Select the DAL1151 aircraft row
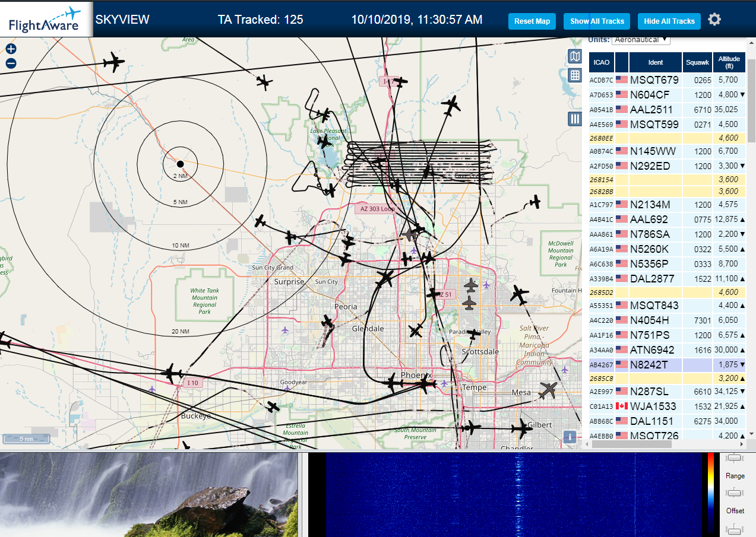The height and width of the screenshot is (537, 756). (x=667, y=421)
